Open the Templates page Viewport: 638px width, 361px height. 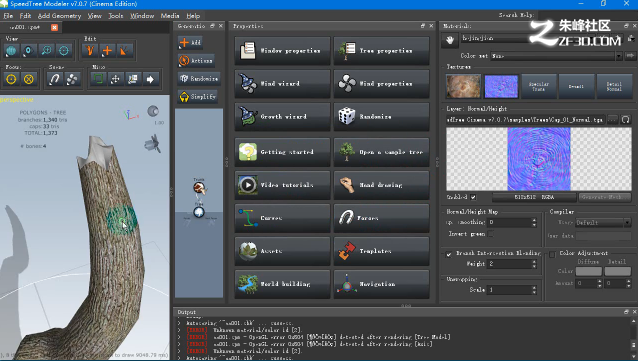coord(381,251)
